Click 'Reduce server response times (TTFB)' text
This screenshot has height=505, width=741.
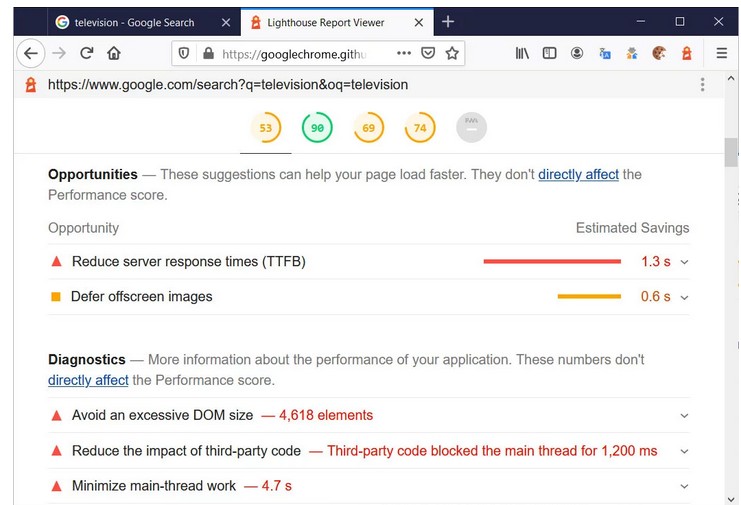pyautogui.click(x=189, y=262)
